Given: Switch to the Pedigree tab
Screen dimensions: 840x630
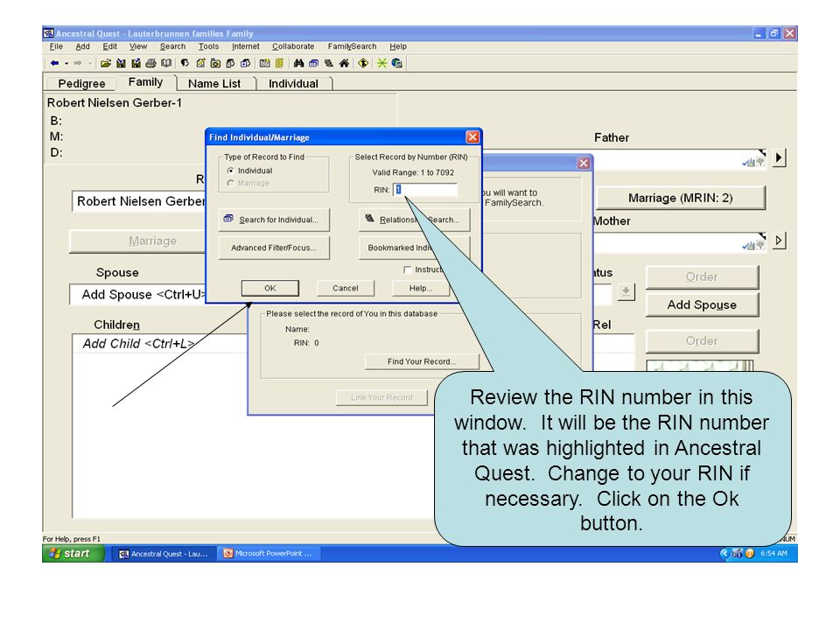Looking at the screenshot, I should coord(81,84).
